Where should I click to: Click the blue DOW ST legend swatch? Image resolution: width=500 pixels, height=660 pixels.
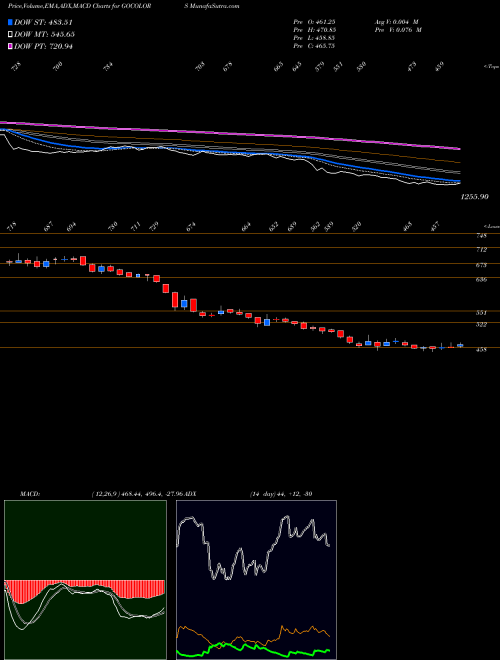pos(10,22)
